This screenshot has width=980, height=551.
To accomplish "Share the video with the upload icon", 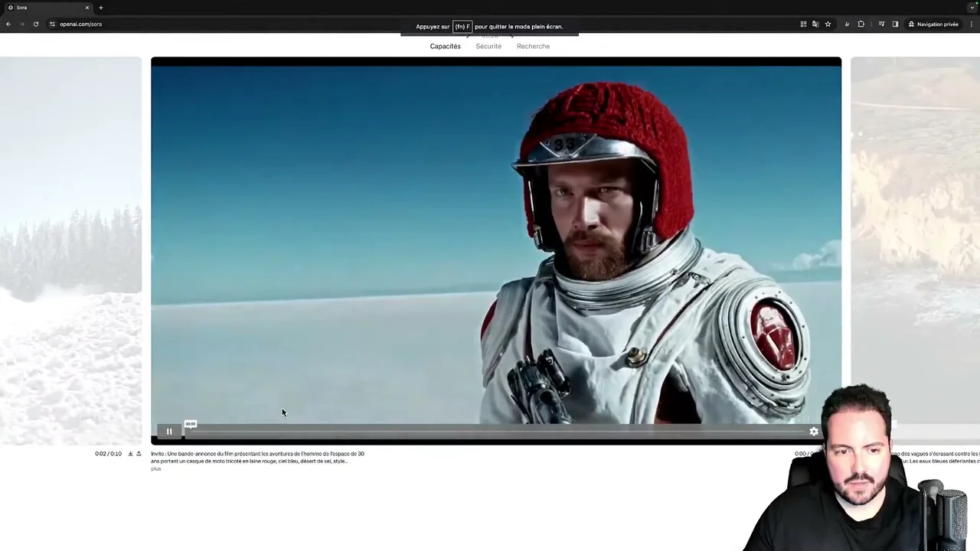I will 139,454.
